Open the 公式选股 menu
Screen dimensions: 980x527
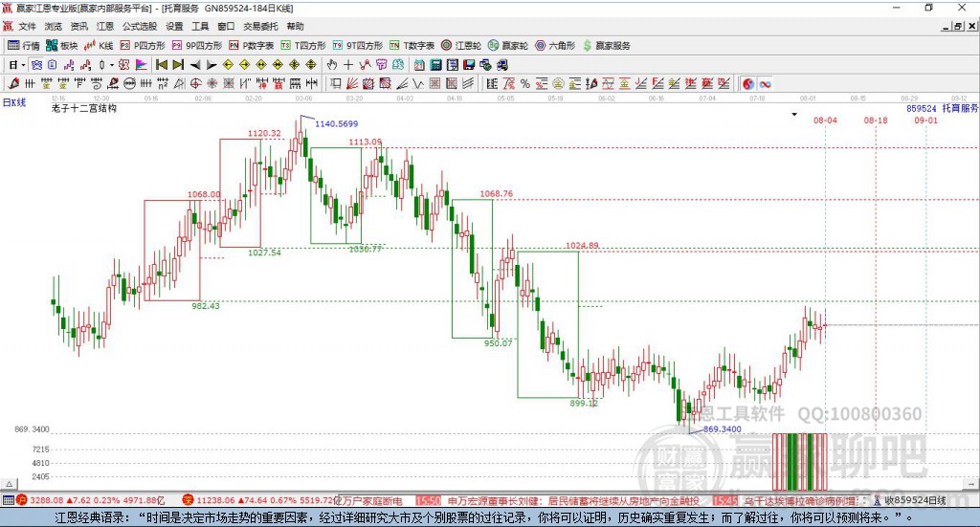pyautogui.click(x=140, y=26)
